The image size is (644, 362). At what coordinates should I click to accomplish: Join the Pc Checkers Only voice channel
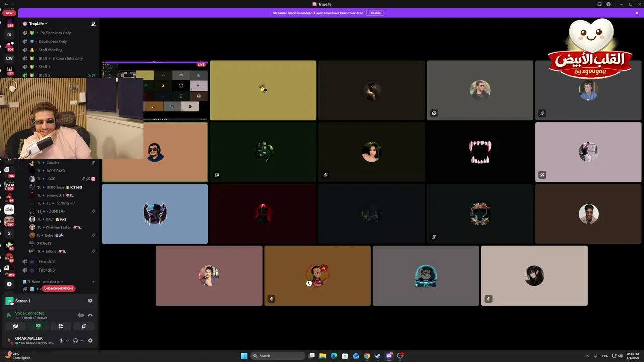click(55, 33)
